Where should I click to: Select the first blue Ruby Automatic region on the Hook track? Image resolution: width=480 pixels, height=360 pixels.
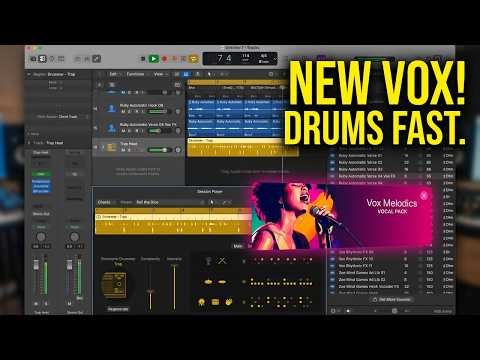pyautogui.click(x=201, y=108)
